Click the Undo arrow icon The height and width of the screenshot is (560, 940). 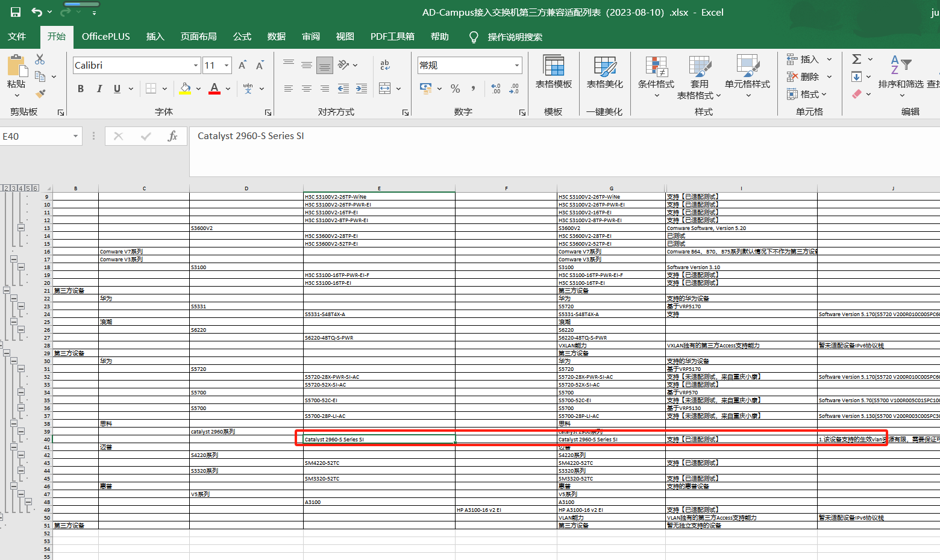[x=37, y=12]
